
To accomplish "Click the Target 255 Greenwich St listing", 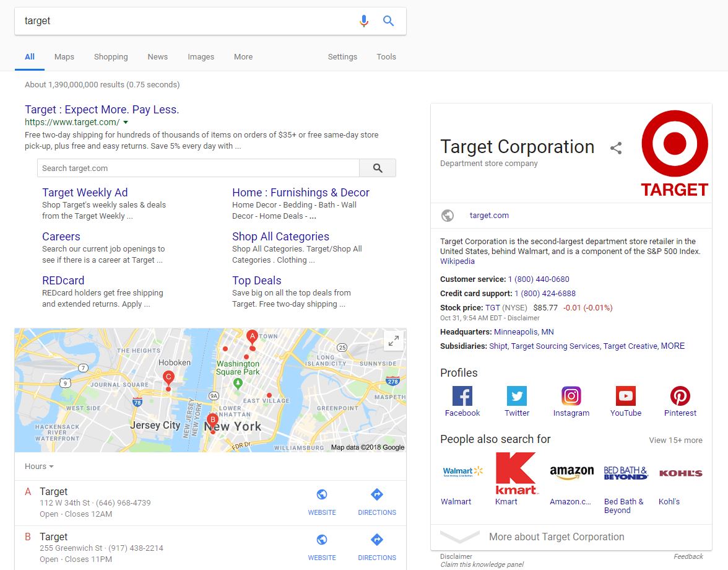I will [158, 548].
